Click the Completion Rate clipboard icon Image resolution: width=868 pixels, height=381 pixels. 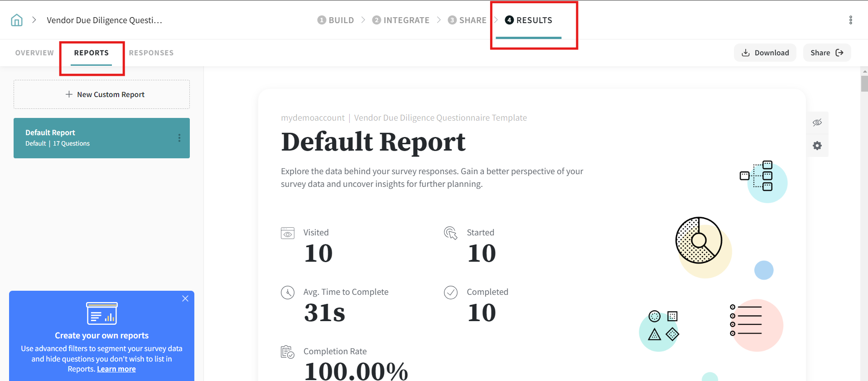pyautogui.click(x=288, y=352)
